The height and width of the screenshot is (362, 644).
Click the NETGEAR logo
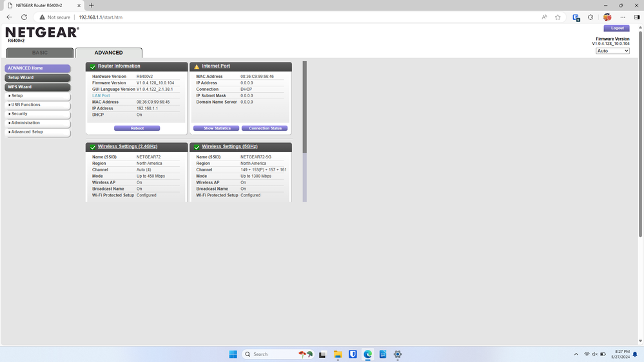coord(42,32)
